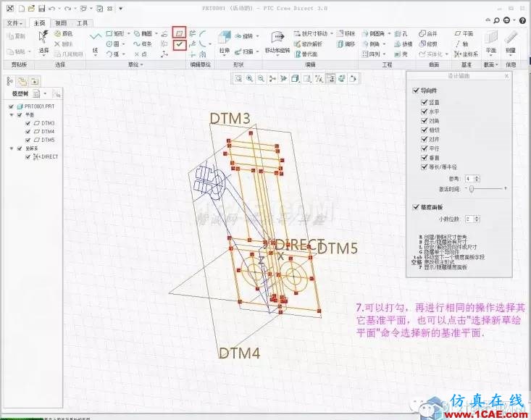Expand the 椭圆 dropdown arrow

pos(156,33)
